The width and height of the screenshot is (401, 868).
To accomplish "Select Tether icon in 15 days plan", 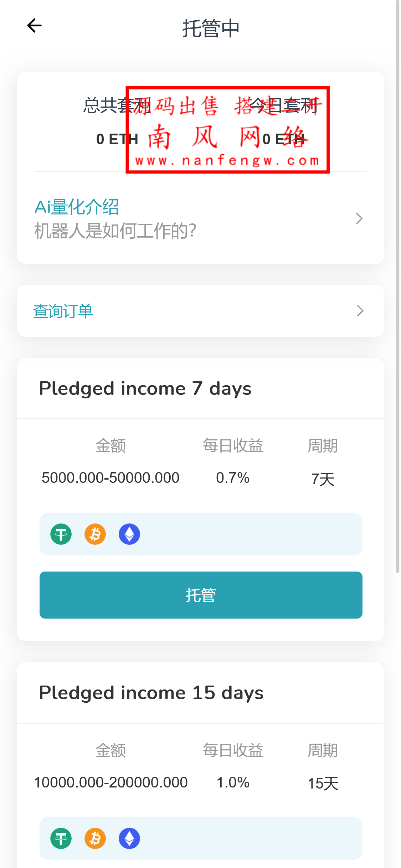I will pos(61,838).
